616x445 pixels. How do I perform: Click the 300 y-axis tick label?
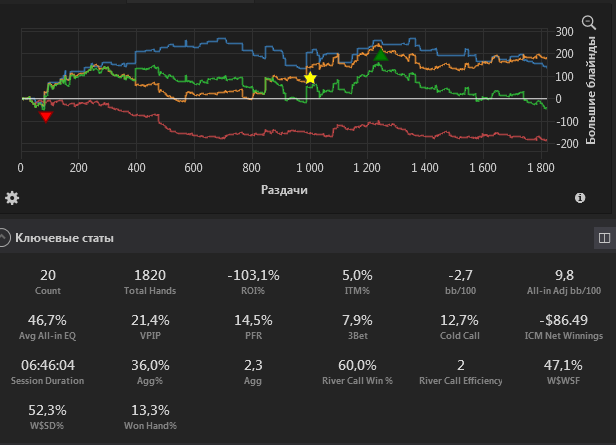565,32
